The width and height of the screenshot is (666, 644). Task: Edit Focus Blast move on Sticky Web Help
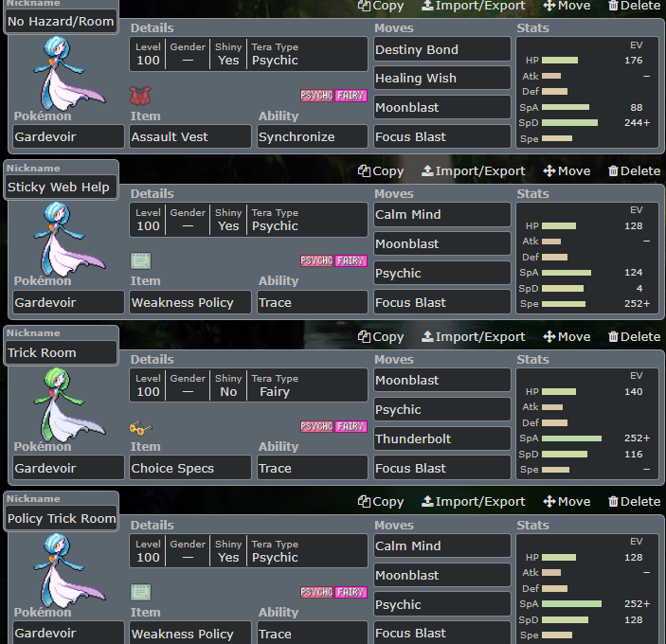click(x=442, y=302)
